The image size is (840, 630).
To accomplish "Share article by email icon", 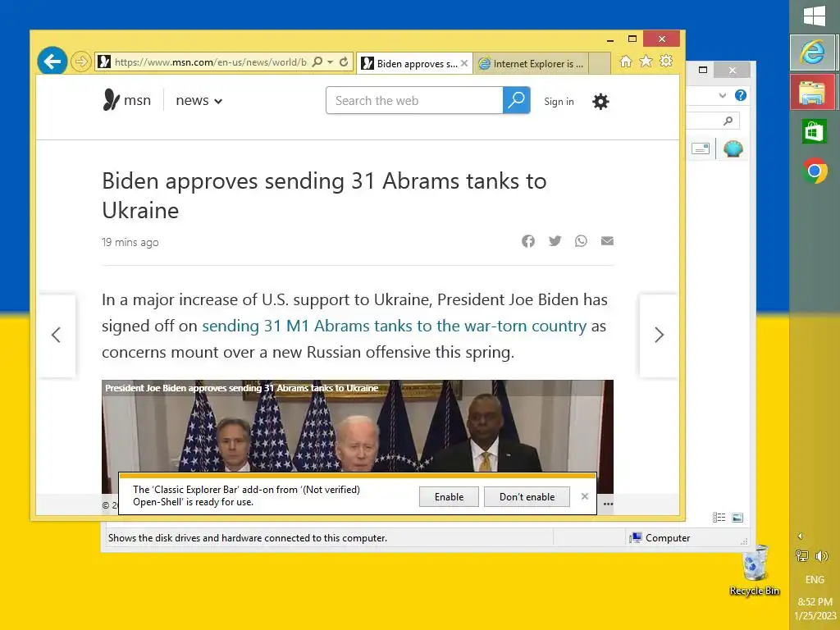I will [607, 241].
